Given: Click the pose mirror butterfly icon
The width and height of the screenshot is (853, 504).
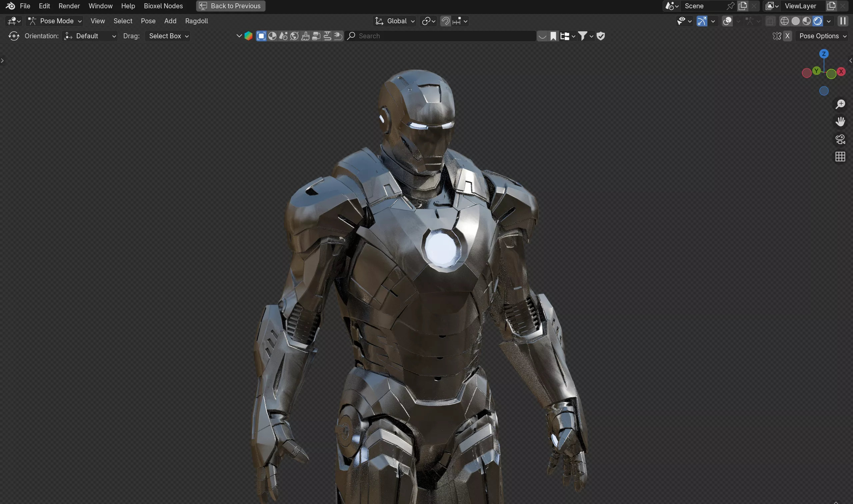Looking at the screenshot, I should [x=777, y=36].
